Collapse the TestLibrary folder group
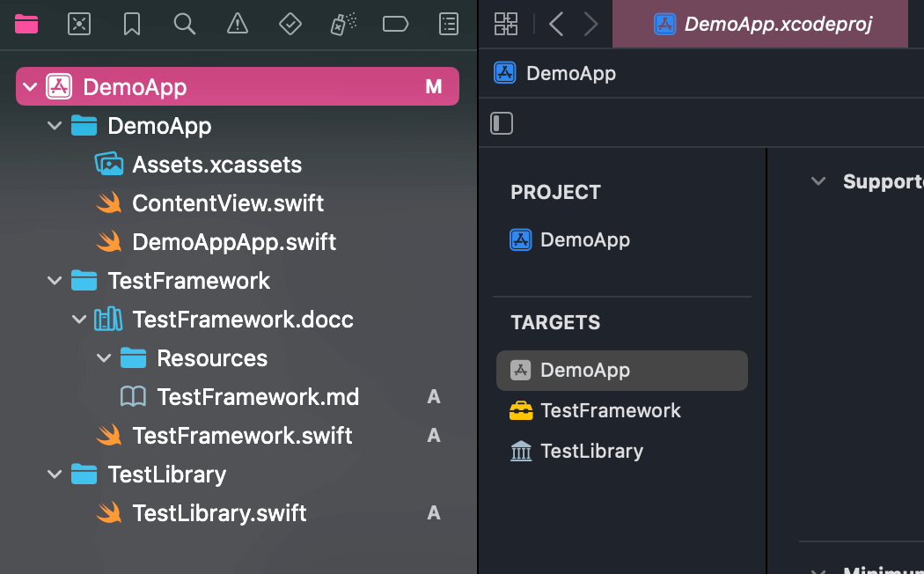This screenshot has width=924, height=574. coord(55,475)
